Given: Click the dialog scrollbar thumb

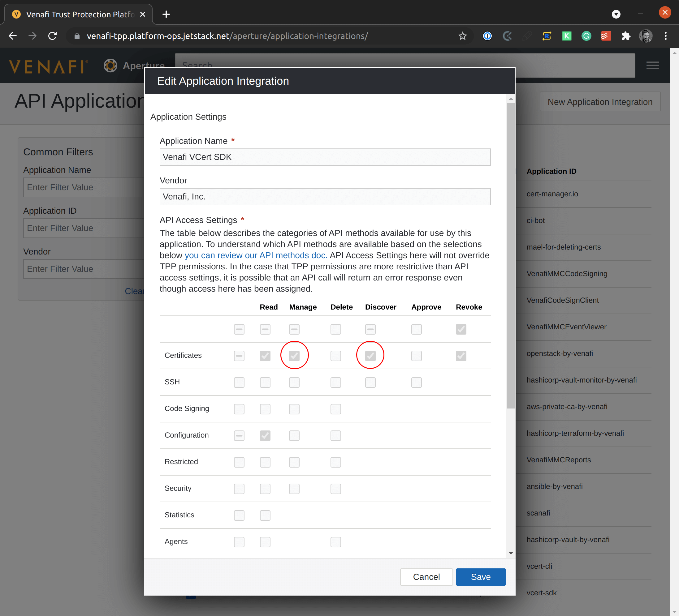Looking at the screenshot, I should (x=511, y=256).
